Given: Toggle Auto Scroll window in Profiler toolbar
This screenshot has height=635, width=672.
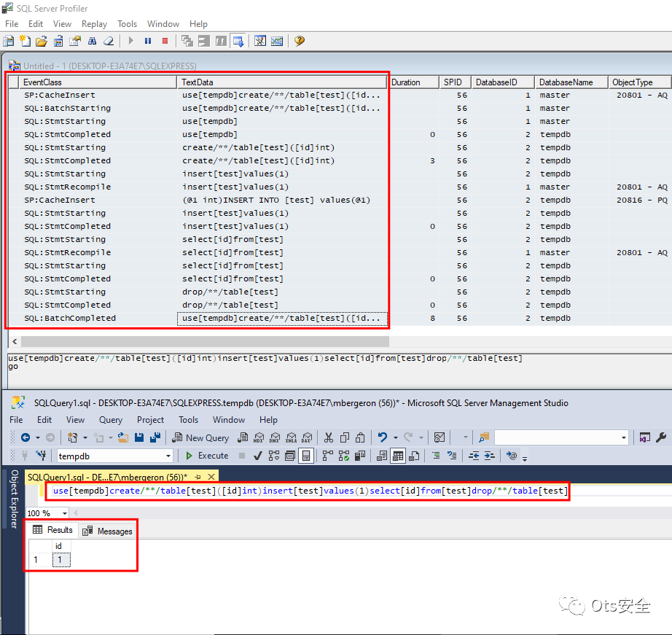Looking at the screenshot, I should (238, 41).
